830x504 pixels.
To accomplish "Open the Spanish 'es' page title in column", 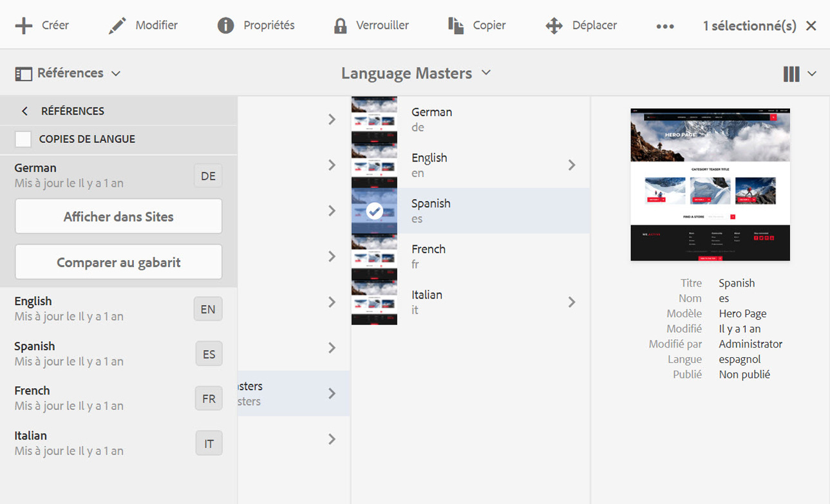I will (x=431, y=203).
